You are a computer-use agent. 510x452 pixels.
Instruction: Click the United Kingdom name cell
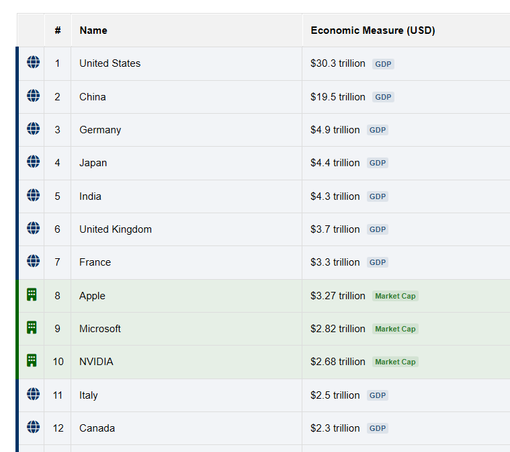click(187, 229)
